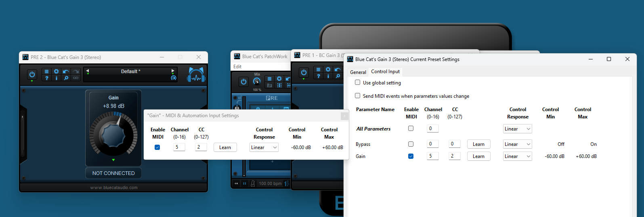Open Control Response dropdown for Bypass row

point(518,144)
